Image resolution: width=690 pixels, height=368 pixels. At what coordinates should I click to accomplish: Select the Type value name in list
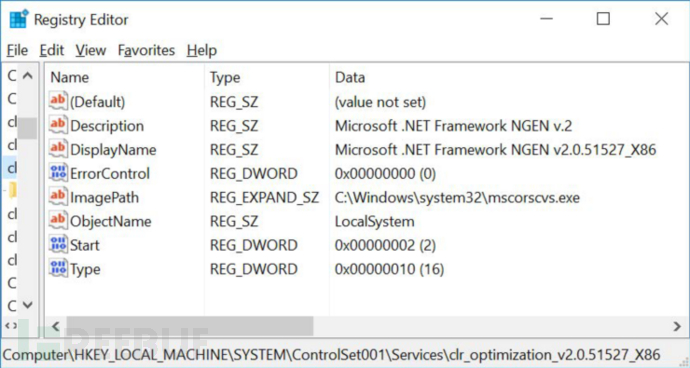pos(85,269)
